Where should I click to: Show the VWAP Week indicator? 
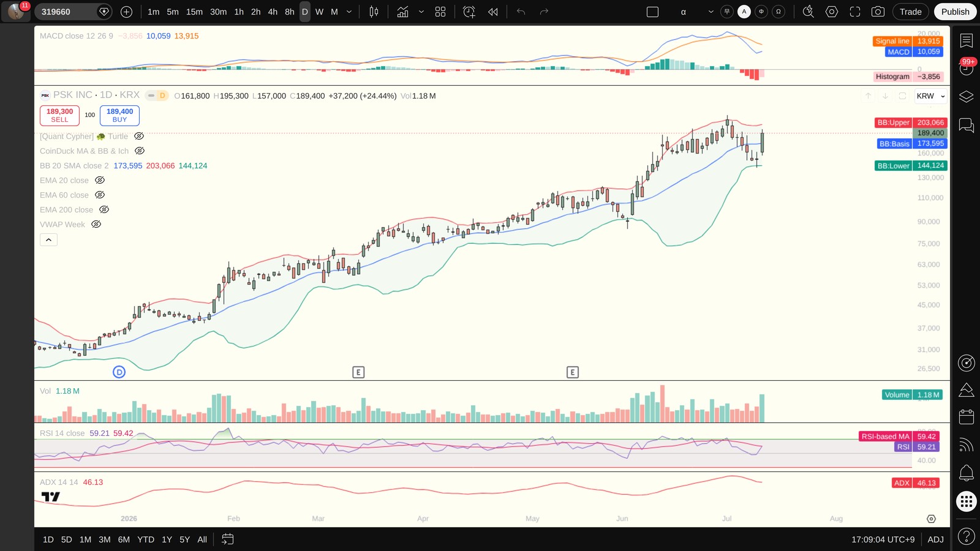[96, 225]
